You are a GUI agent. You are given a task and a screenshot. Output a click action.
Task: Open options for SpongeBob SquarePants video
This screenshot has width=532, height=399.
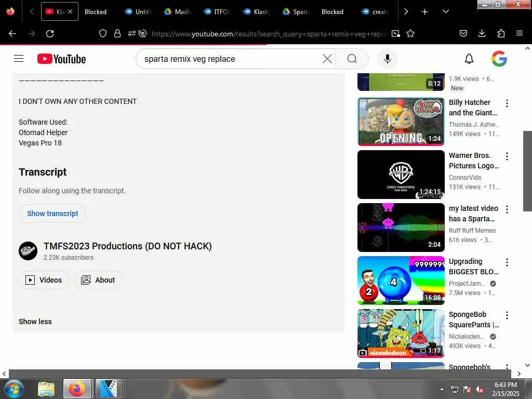point(507,315)
